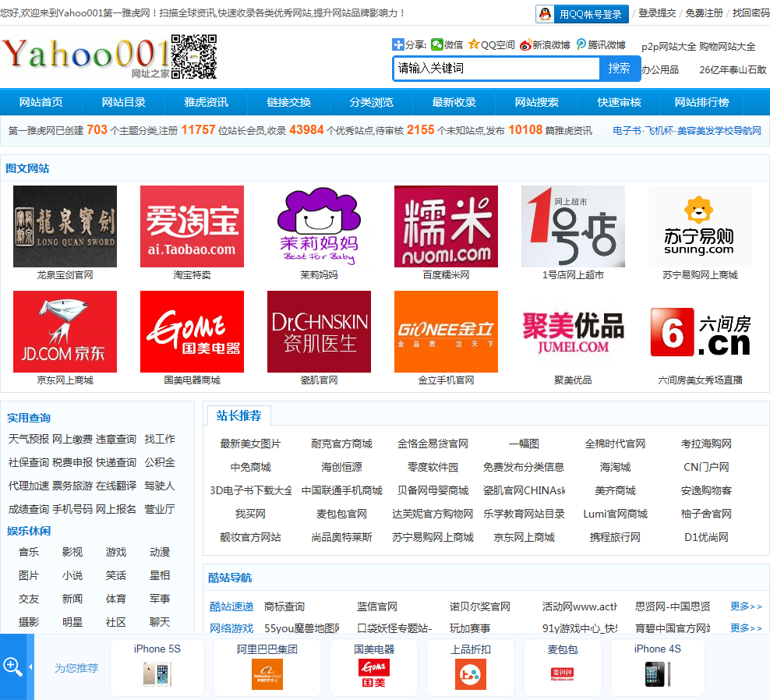Open the Yahoo001 logo
The image size is (770, 700).
point(86,56)
